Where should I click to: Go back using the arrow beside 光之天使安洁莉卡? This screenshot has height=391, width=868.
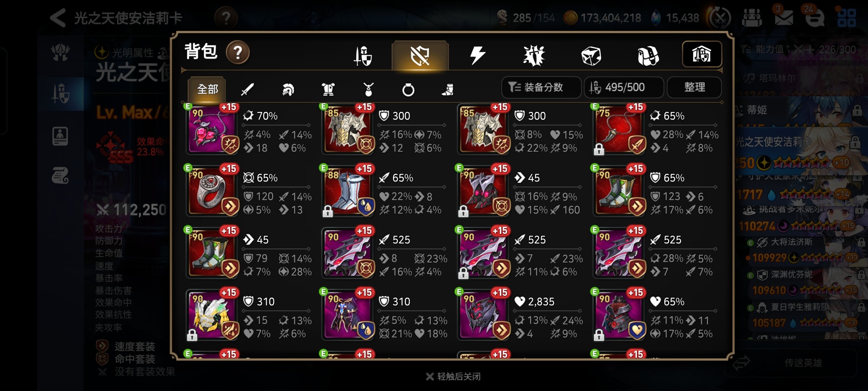tap(58, 17)
